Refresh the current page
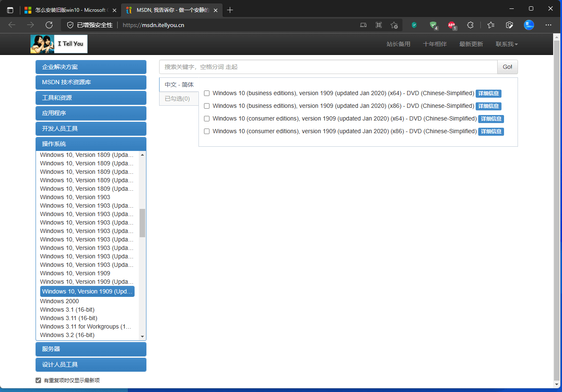This screenshot has width=562, height=392. coord(49,25)
